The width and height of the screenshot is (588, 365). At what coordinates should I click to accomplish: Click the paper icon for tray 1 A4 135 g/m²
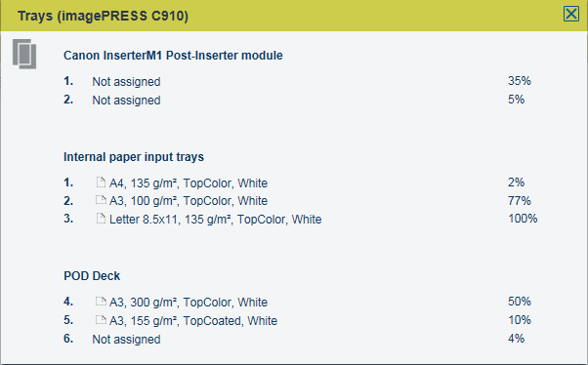[x=101, y=182]
